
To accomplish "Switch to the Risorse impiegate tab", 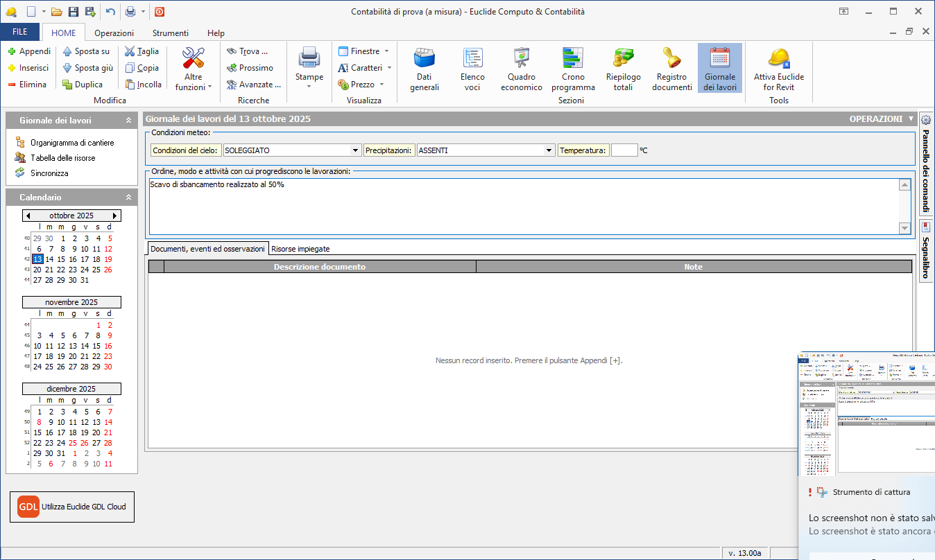I will coord(300,248).
